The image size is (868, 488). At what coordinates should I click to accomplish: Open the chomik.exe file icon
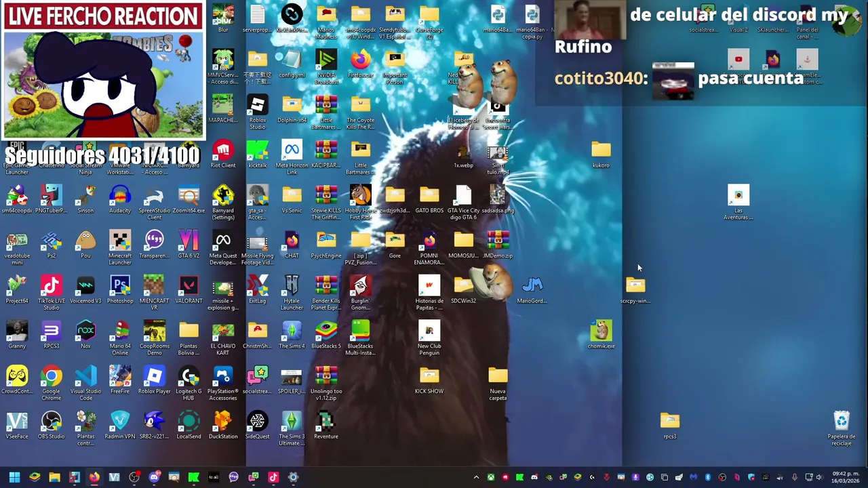[x=601, y=336]
